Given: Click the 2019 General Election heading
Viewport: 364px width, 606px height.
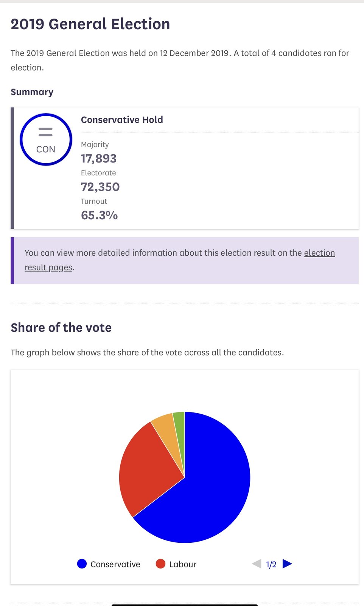Looking at the screenshot, I should coord(90,24).
